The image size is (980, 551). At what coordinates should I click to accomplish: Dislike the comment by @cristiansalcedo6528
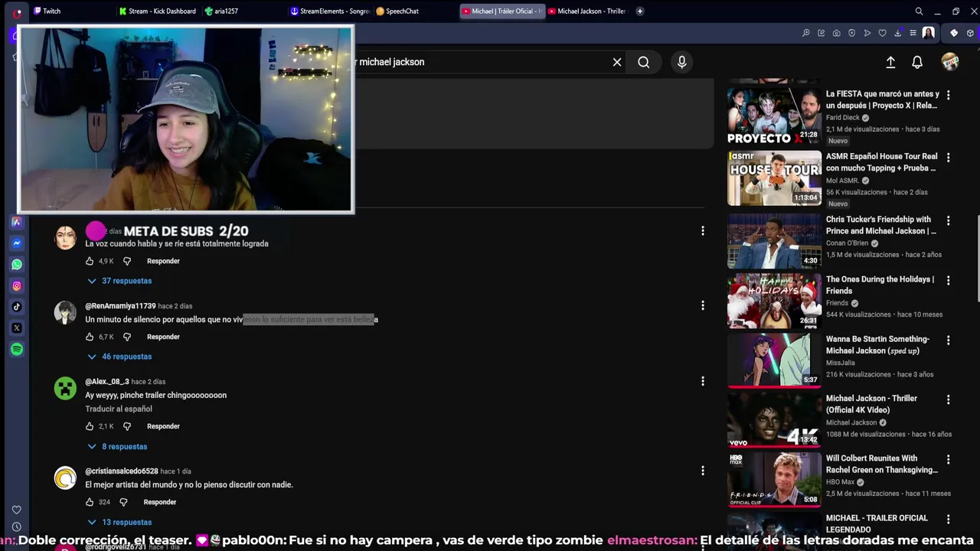click(x=123, y=502)
